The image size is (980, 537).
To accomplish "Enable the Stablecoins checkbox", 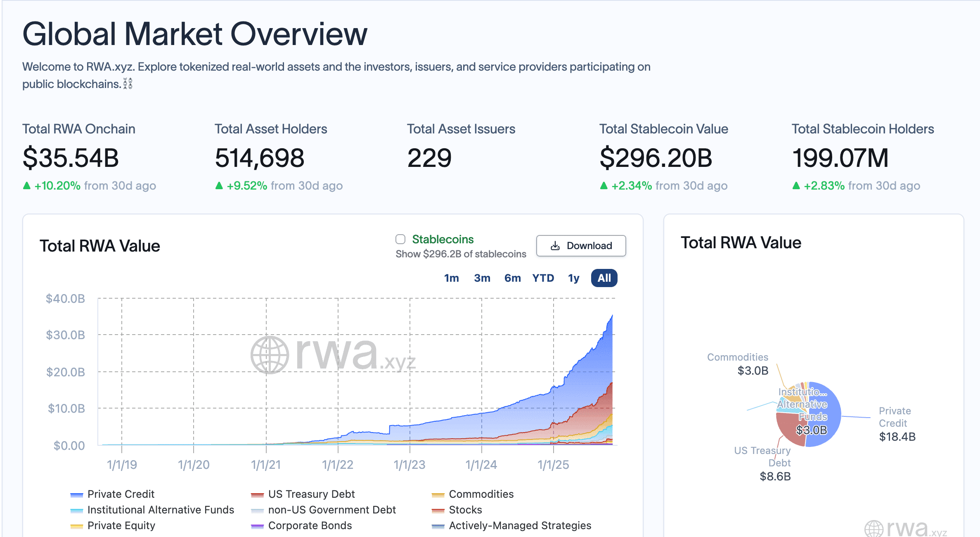I will point(400,239).
